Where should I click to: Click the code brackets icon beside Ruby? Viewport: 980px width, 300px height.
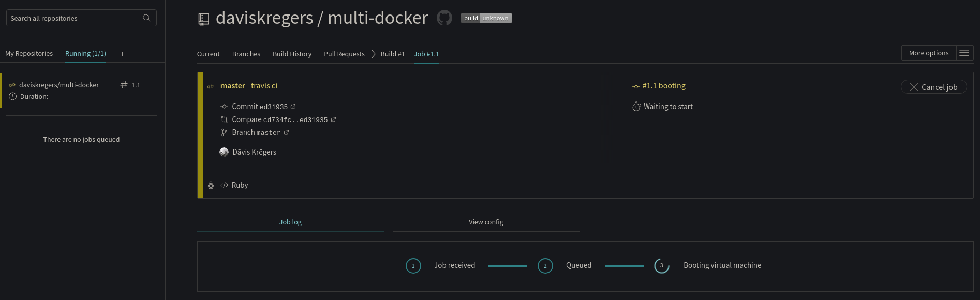click(x=224, y=185)
